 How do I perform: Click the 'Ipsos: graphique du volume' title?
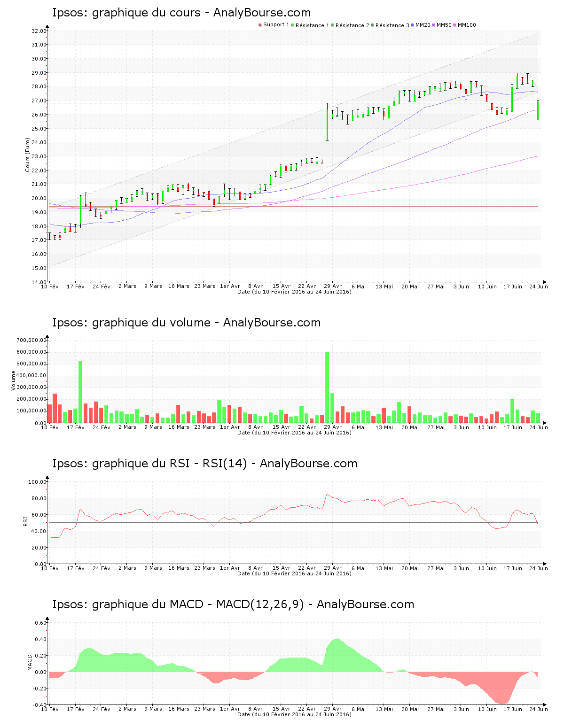tap(131, 323)
